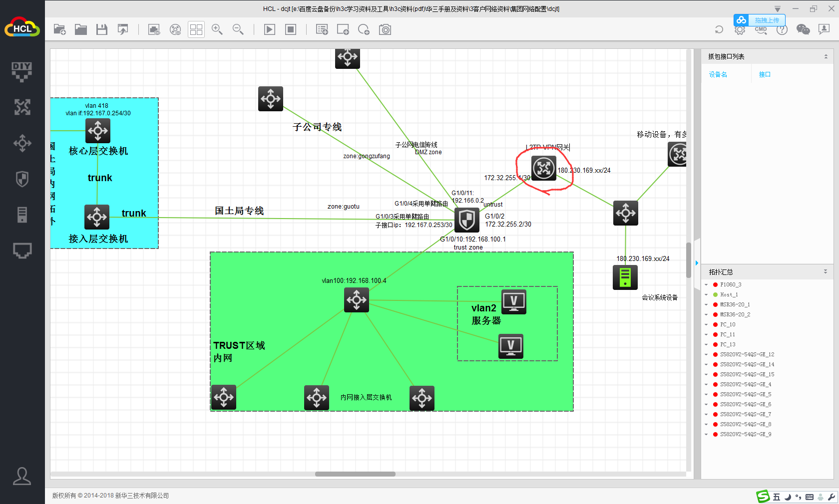The width and height of the screenshot is (839, 504).
Task: Select the upper vlan2 server host
Action: click(x=514, y=302)
